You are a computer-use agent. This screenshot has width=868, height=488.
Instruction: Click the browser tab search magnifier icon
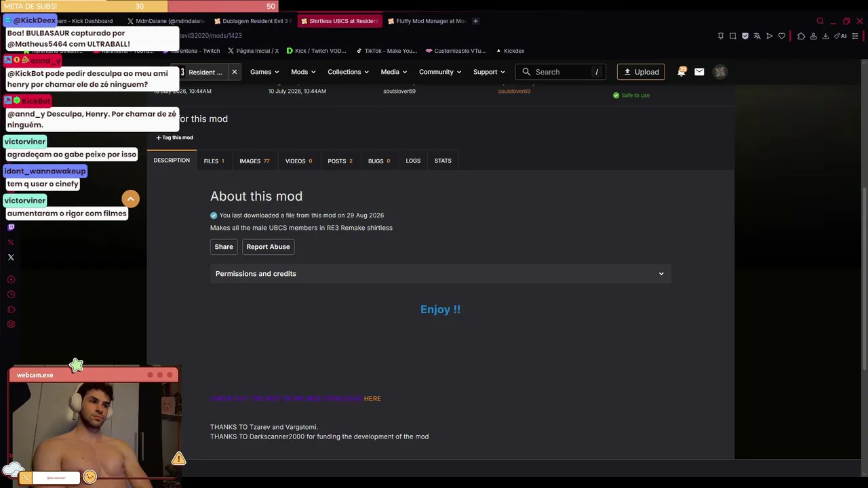(820, 21)
